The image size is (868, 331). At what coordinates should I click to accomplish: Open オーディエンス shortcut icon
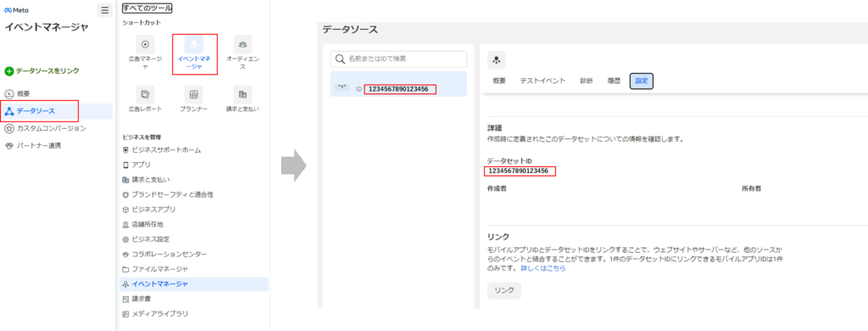[x=242, y=44]
